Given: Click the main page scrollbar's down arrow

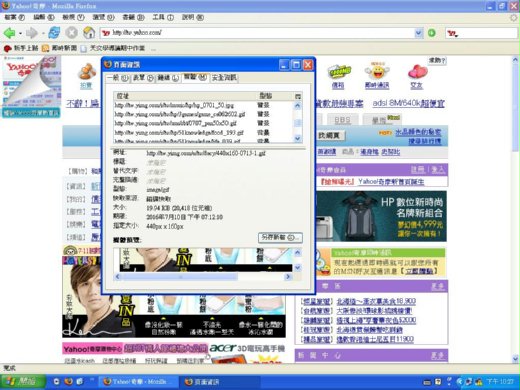Looking at the screenshot, I should [x=516, y=359].
